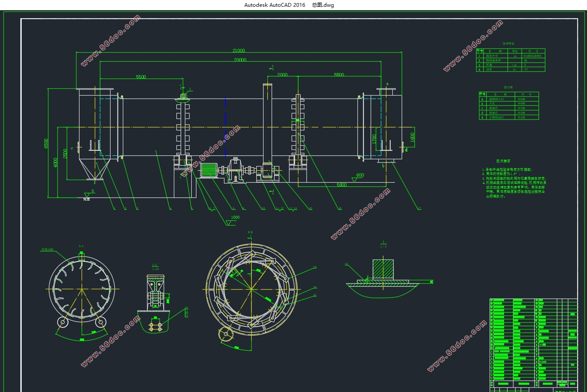Click the hatched block in detail I view
587x392 pixels.
(383, 269)
